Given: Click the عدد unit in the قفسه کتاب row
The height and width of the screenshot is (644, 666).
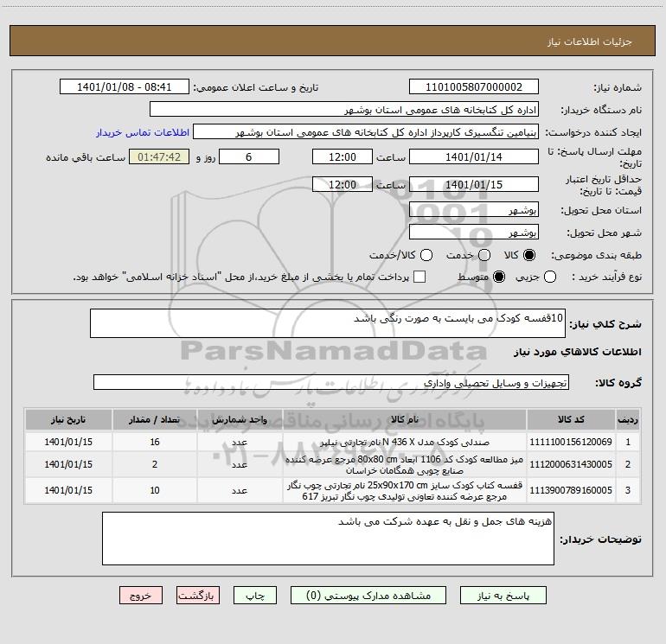Looking at the screenshot, I should [240, 490].
